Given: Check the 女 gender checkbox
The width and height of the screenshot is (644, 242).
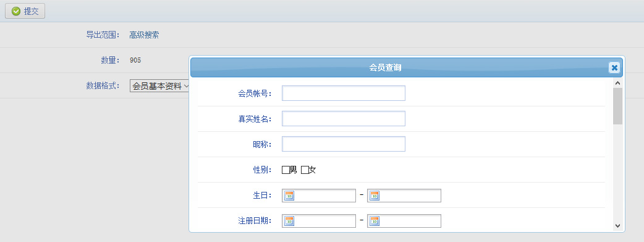Looking at the screenshot, I should click(x=305, y=170).
